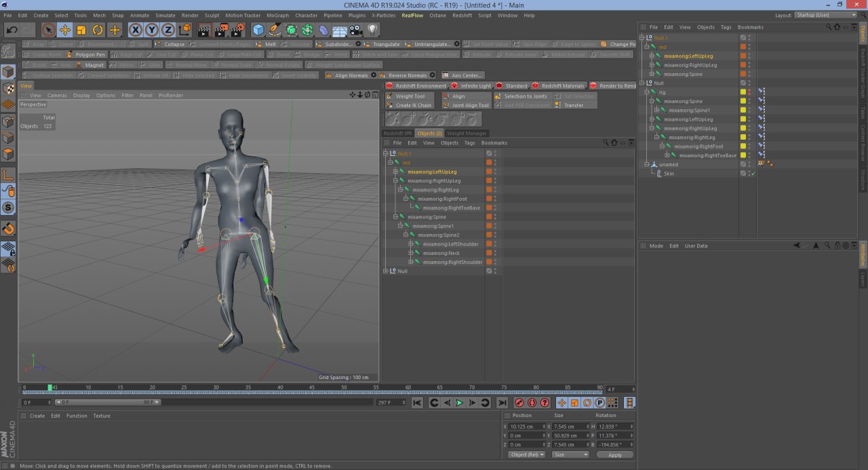The height and width of the screenshot is (470, 868).
Task: Switch to the Weight Manager tab
Action: 467,133
